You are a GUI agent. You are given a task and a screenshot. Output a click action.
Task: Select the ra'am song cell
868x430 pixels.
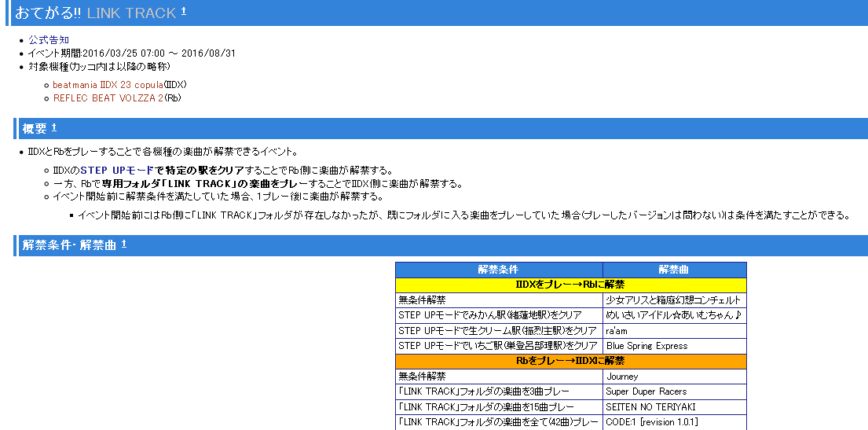tap(675, 331)
